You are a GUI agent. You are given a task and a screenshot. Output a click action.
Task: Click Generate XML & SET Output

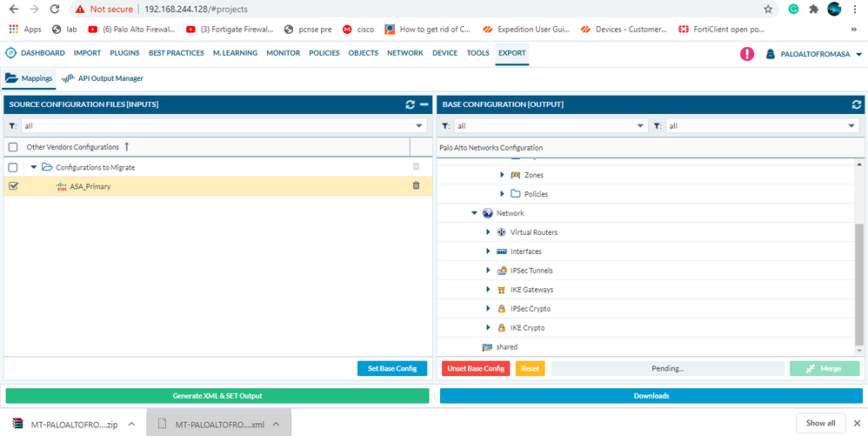(x=217, y=396)
